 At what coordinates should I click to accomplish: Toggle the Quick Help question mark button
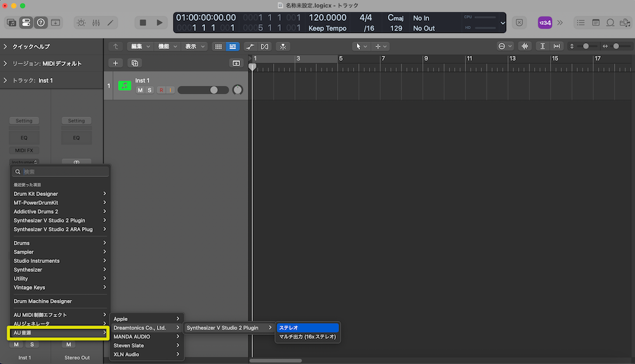[41, 23]
